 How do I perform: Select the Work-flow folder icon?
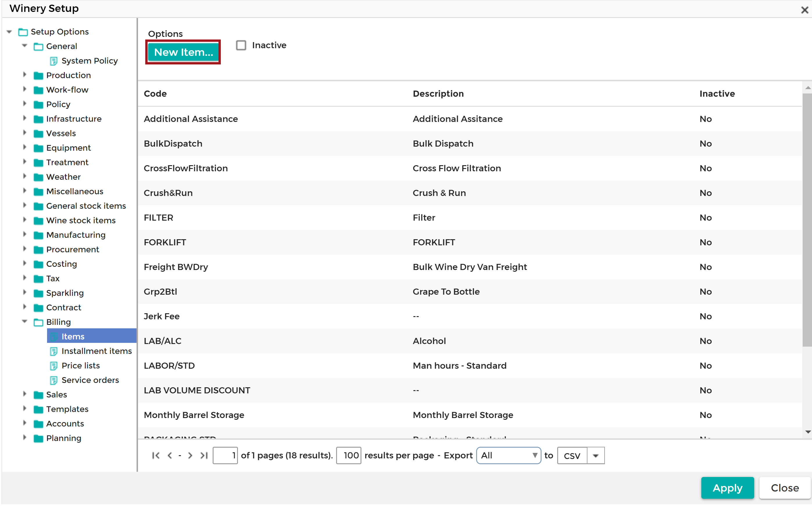(x=39, y=90)
